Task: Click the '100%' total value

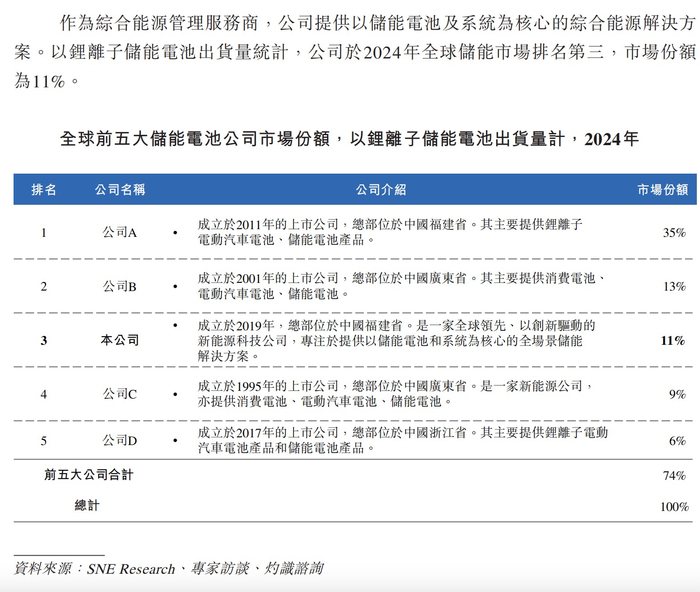Action: click(x=675, y=507)
